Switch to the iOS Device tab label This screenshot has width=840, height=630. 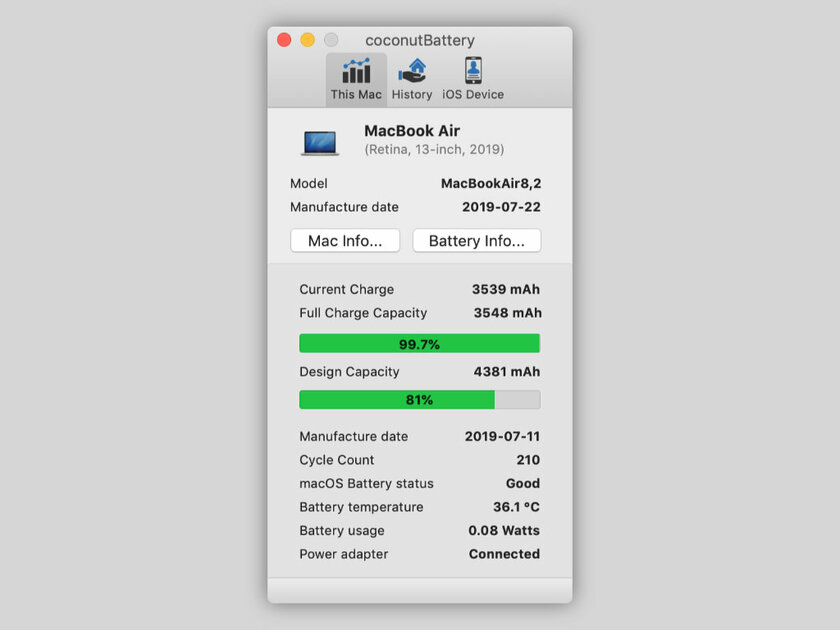tap(473, 94)
